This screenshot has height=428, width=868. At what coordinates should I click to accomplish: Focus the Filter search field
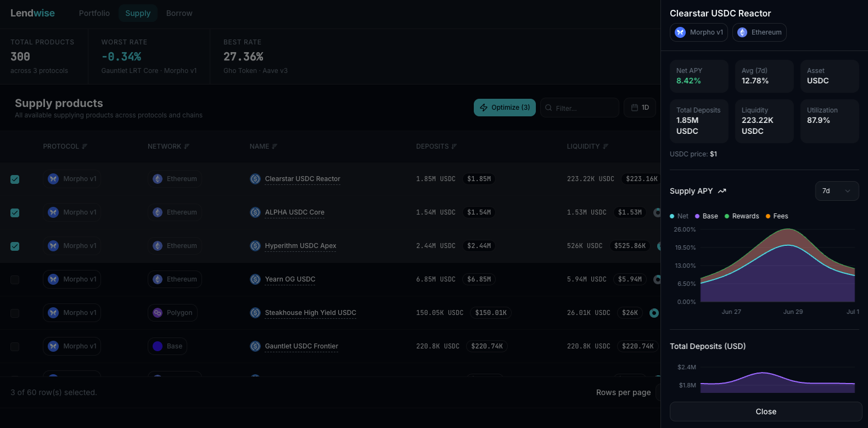(x=580, y=108)
